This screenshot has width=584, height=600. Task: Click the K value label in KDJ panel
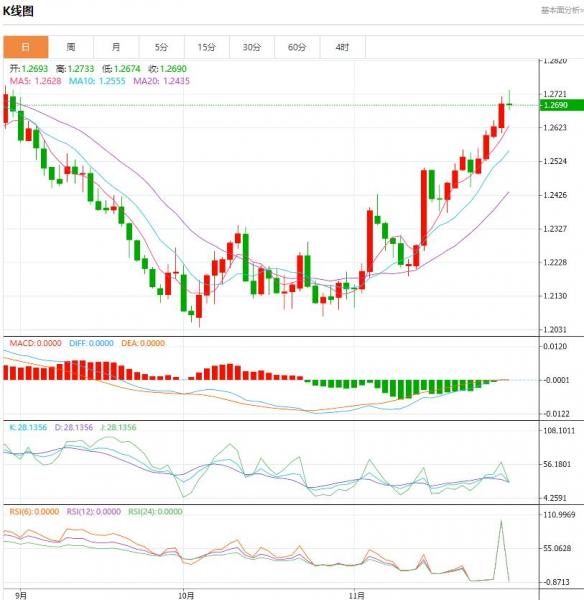(x=28, y=427)
